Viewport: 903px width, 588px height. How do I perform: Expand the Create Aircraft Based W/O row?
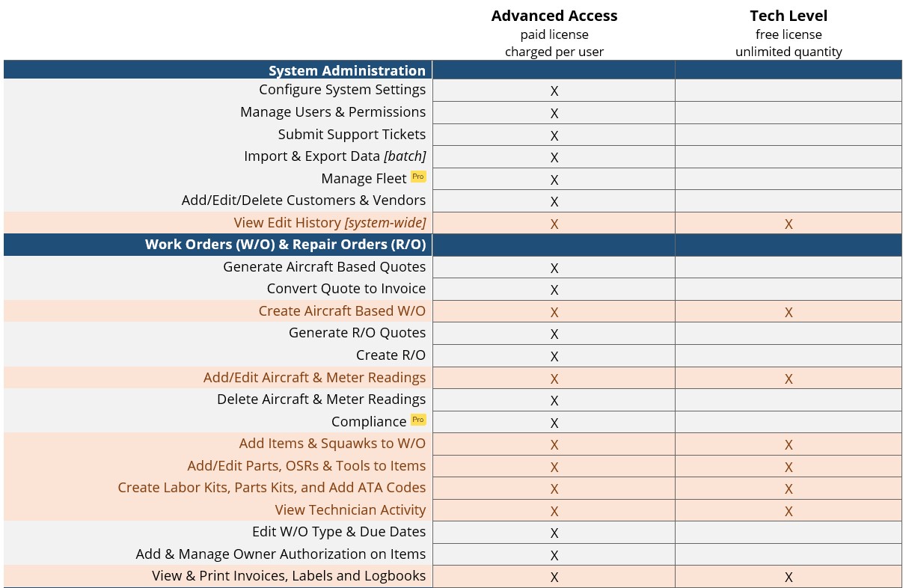pos(342,311)
